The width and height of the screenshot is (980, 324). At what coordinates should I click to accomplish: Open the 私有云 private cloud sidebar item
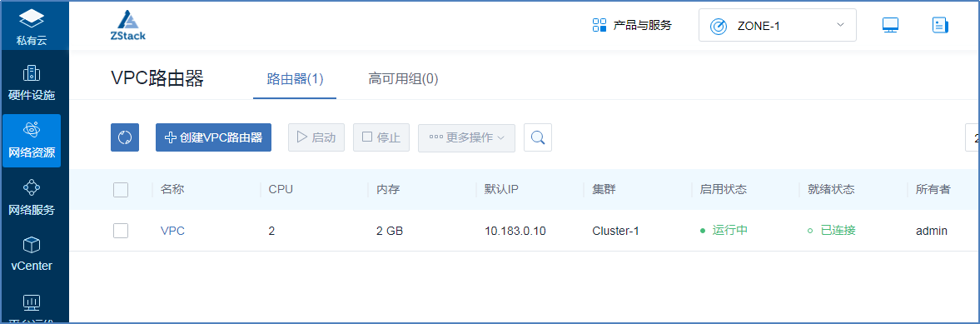click(32, 27)
